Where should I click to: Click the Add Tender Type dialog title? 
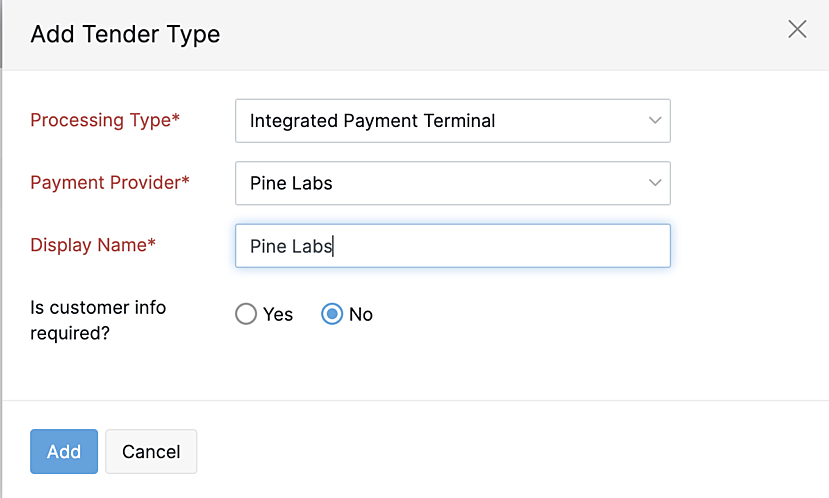point(125,35)
